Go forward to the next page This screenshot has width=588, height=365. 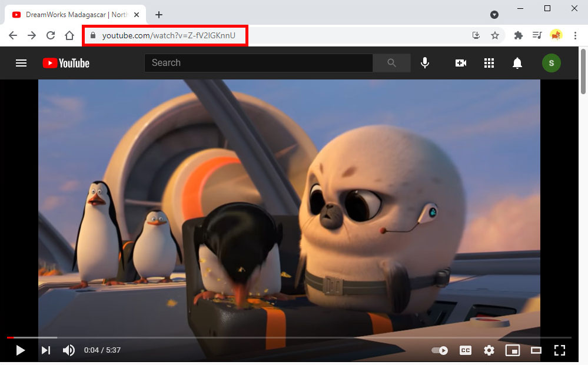pyautogui.click(x=32, y=35)
